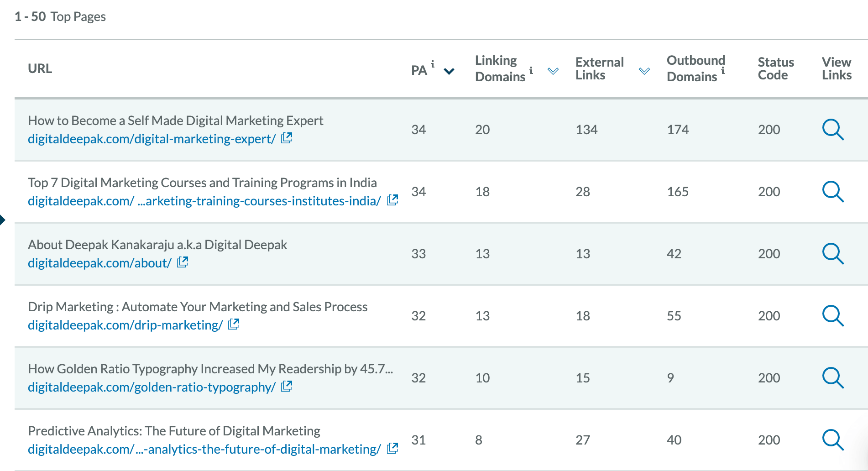Sort by Linking Domains chevron
The height and width of the screenshot is (471, 868).
tap(553, 71)
